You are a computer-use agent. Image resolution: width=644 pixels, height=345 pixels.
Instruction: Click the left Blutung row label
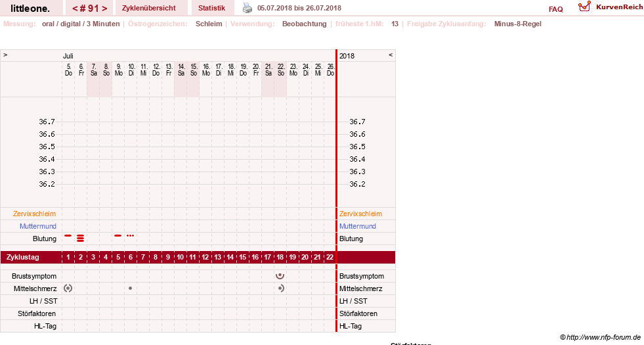click(45, 239)
